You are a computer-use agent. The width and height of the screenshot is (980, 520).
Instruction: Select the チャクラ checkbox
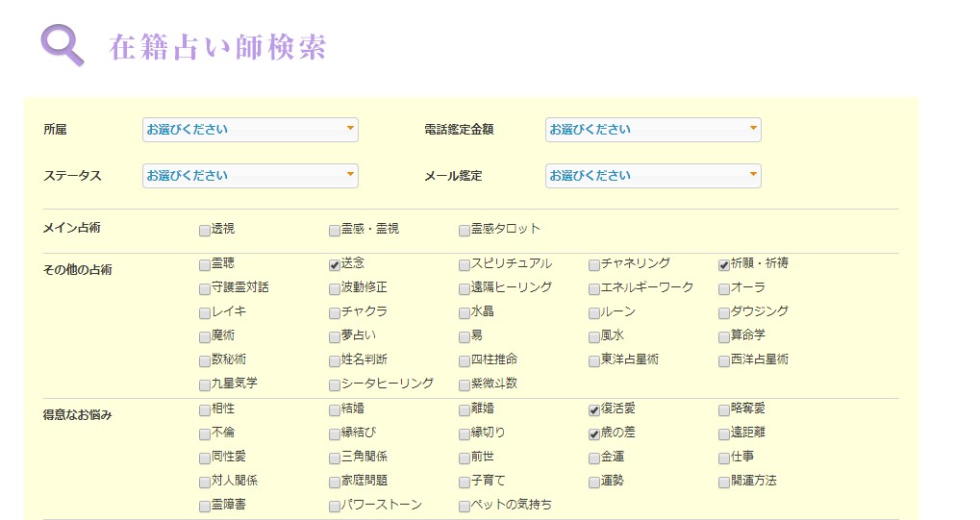click(x=335, y=312)
